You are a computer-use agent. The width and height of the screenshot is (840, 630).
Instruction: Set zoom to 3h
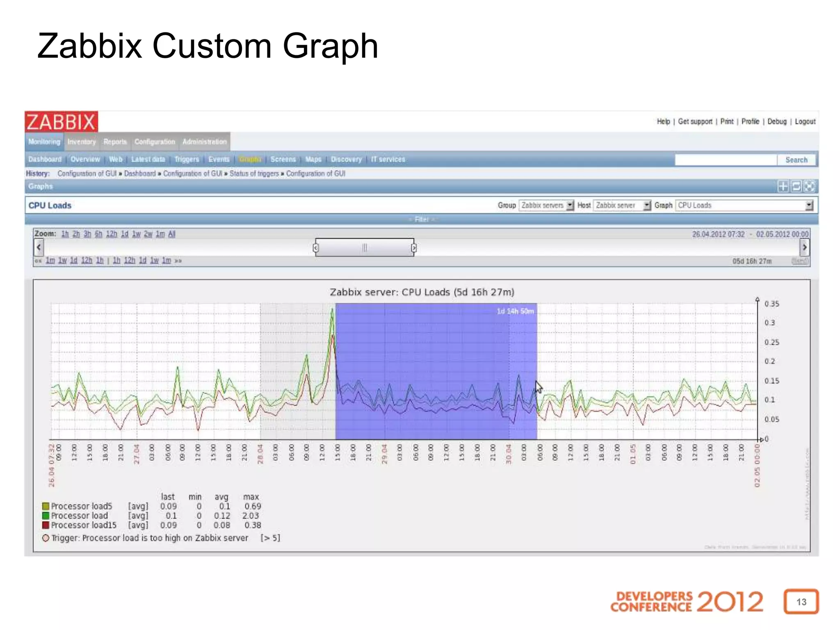pos(87,234)
